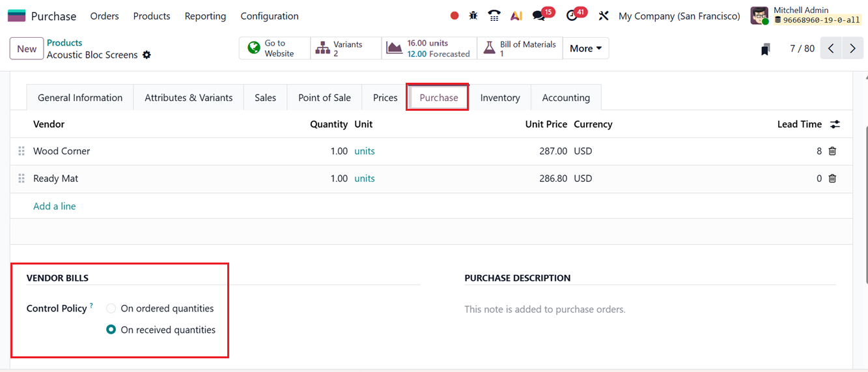Viewport: 868px width, 372px height.
Task: Click the New button
Action: (x=27, y=49)
